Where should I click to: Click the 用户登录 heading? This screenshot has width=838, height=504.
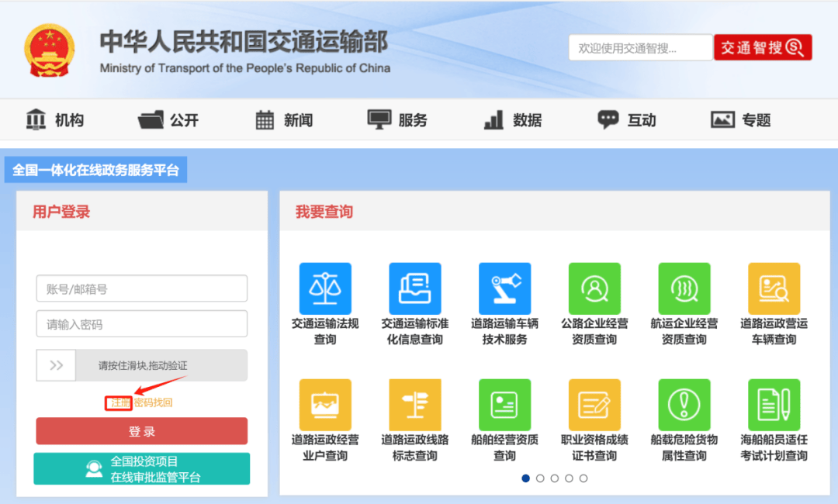coord(61,212)
